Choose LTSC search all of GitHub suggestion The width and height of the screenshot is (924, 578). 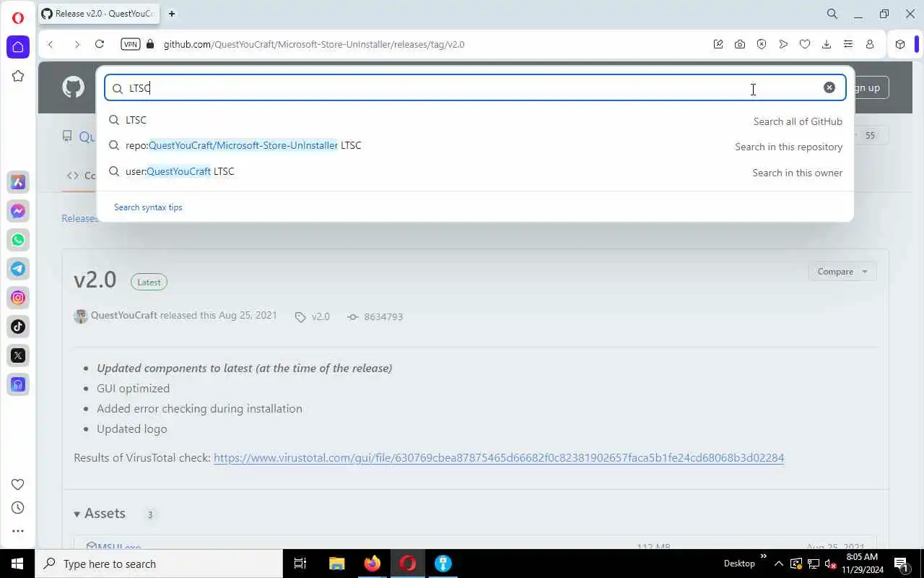click(475, 121)
